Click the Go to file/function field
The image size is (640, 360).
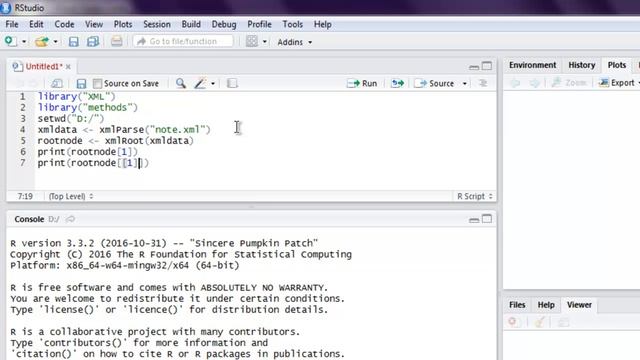[183, 41]
